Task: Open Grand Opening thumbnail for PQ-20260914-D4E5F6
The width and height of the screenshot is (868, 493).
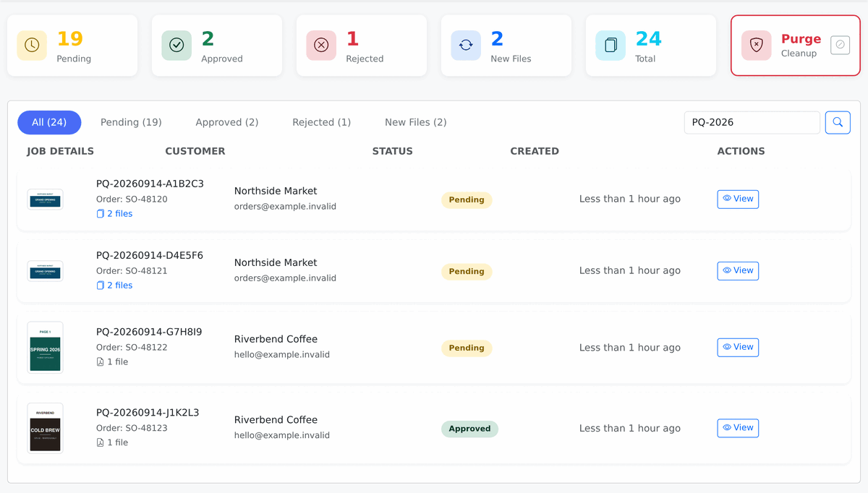Action: pyautogui.click(x=45, y=271)
